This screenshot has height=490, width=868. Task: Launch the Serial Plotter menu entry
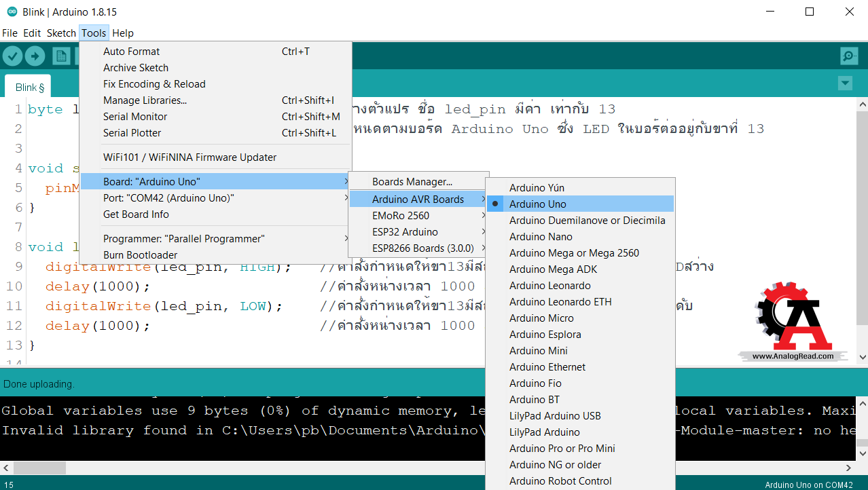[x=216, y=133]
